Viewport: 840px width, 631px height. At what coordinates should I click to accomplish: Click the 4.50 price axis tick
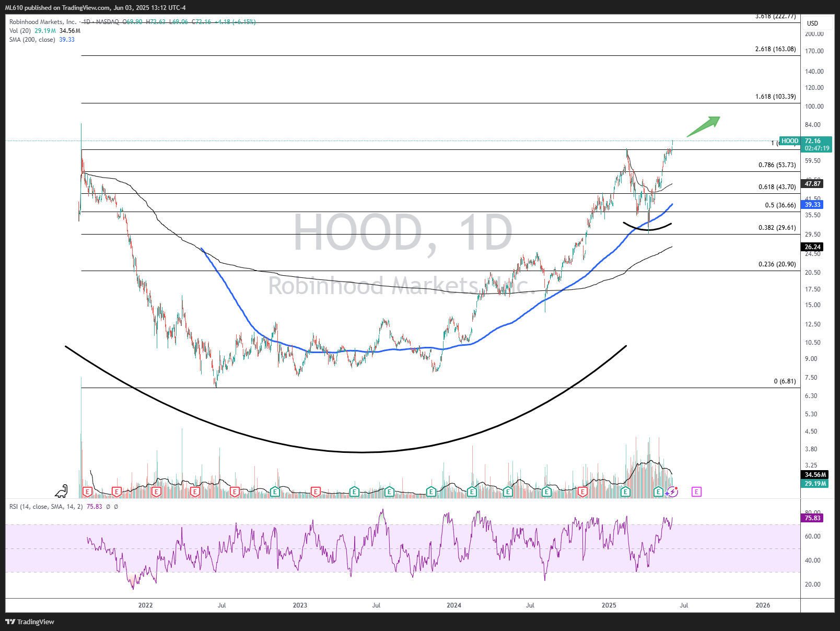pos(811,431)
